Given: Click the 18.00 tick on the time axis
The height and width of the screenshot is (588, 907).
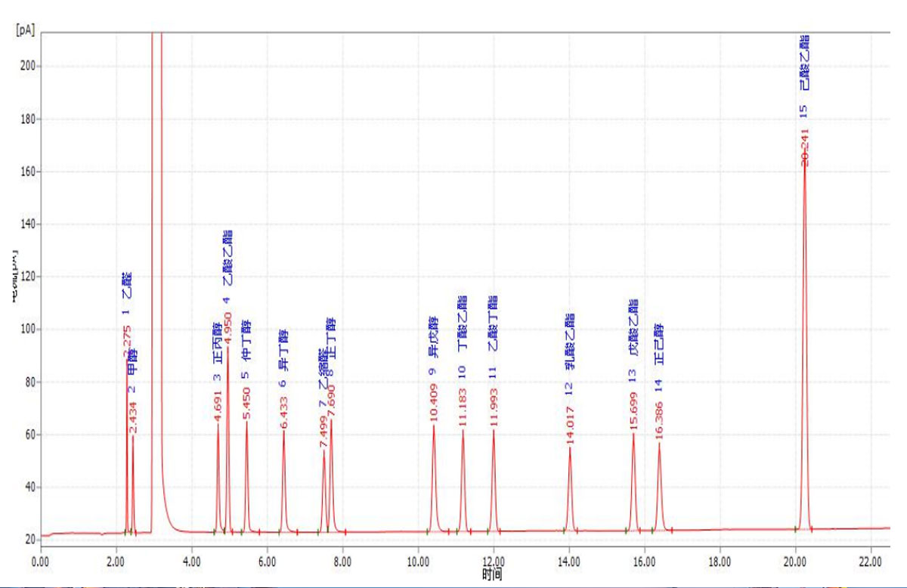Looking at the screenshot, I should (719, 562).
